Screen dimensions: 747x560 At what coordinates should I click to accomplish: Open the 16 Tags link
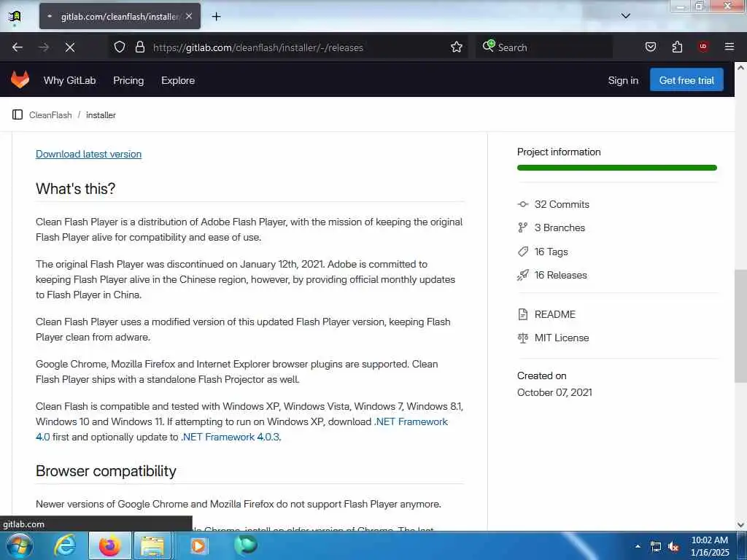[551, 252]
